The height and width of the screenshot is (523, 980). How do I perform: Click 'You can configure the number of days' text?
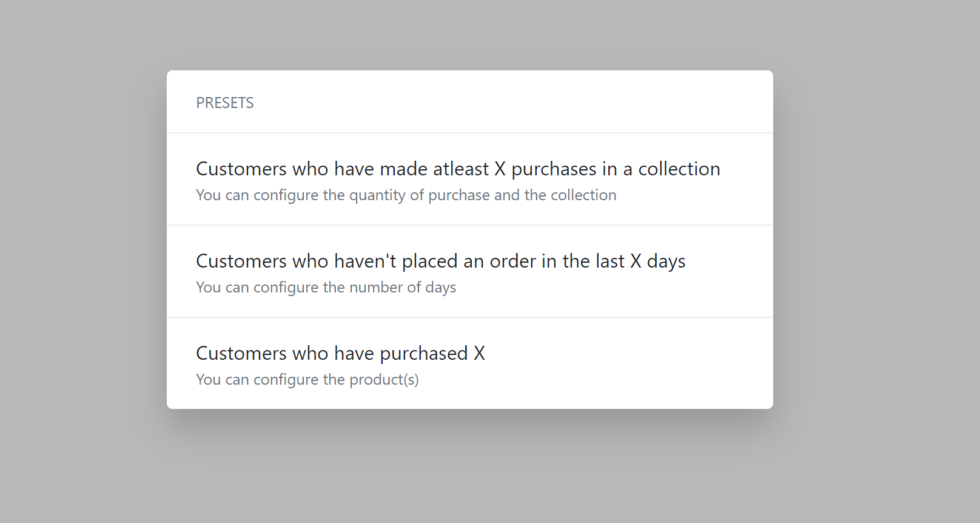[x=326, y=288]
